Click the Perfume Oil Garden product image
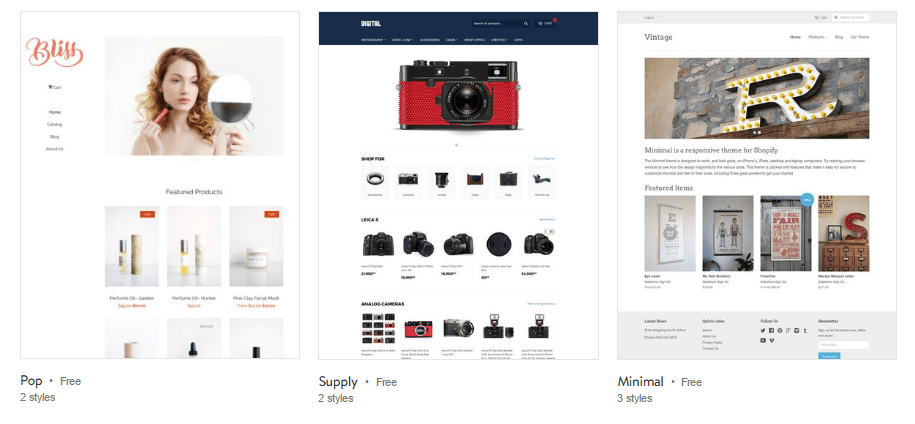The image size is (915, 424). tap(131, 246)
